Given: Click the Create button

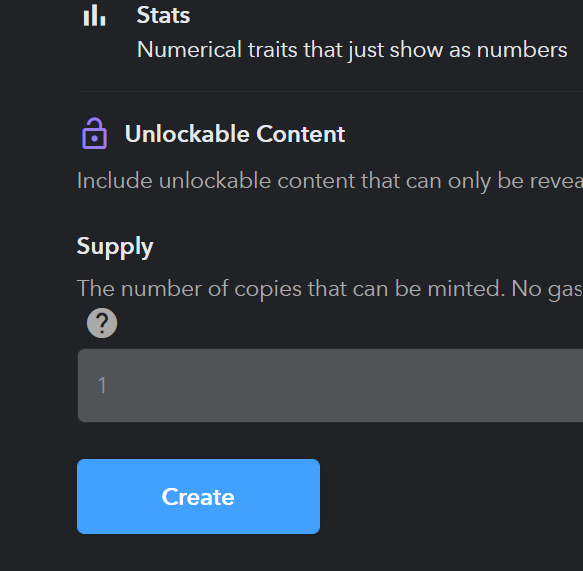Looking at the screenshot, I should 198,496.
